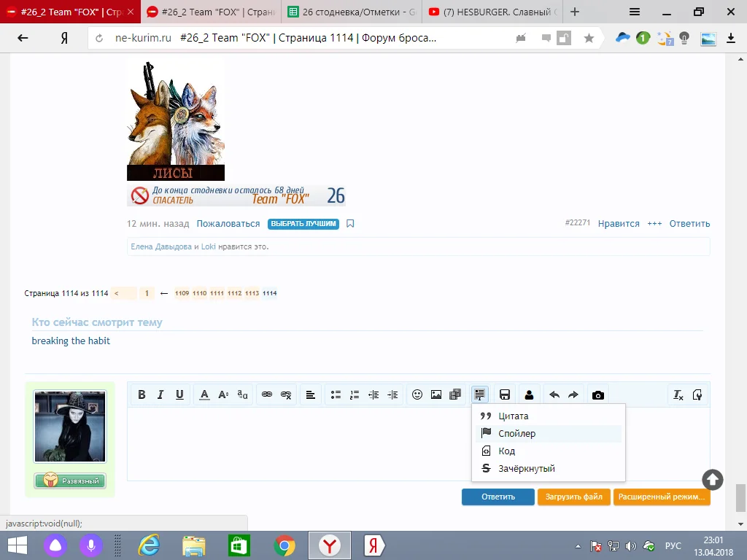This screenshot has width=747, height=560.
Task: Bookmark page with star icon
Action: 589,38
